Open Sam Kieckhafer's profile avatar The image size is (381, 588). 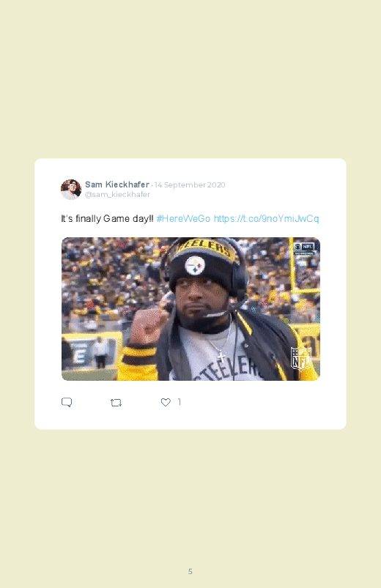[x=71, y=190]
